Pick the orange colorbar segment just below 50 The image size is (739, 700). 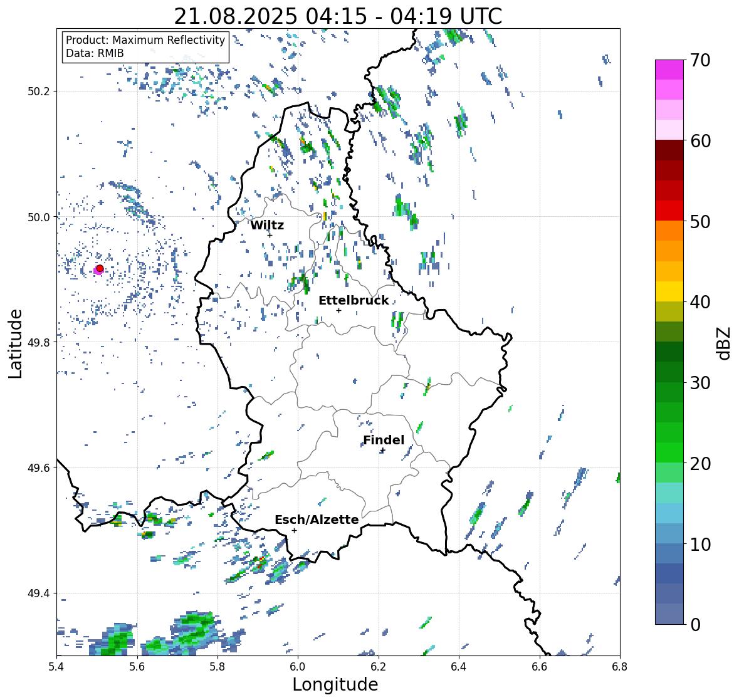[669, 231]
